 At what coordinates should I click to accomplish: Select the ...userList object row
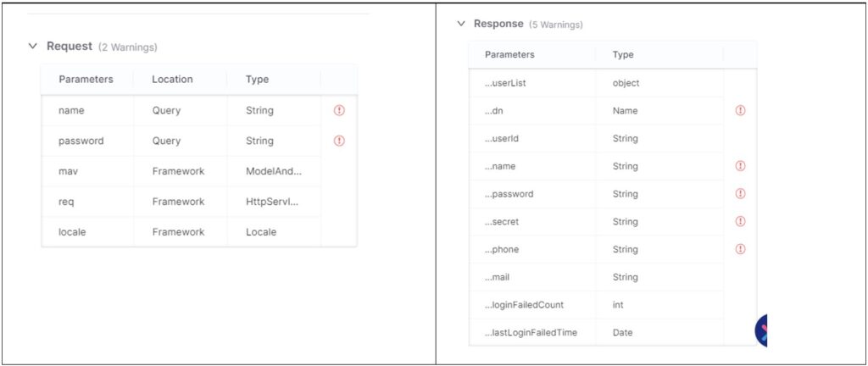point(595,83)
